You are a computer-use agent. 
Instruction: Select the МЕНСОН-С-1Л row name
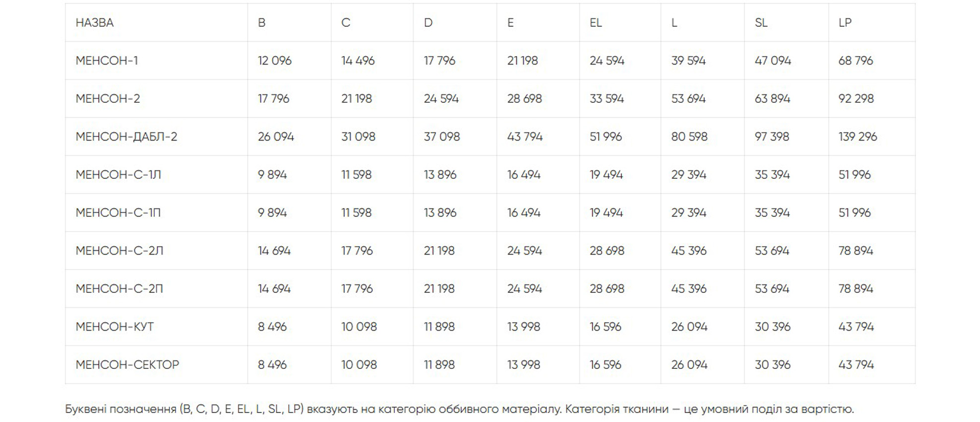point(119,175)
